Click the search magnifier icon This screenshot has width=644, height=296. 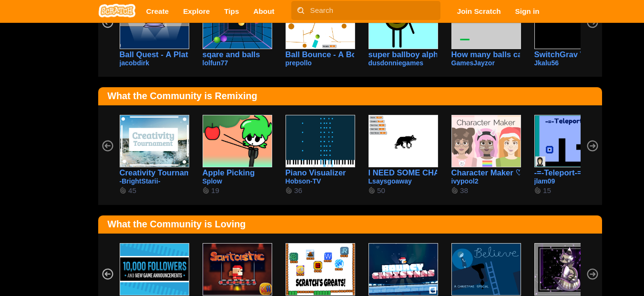coord(300,10)
